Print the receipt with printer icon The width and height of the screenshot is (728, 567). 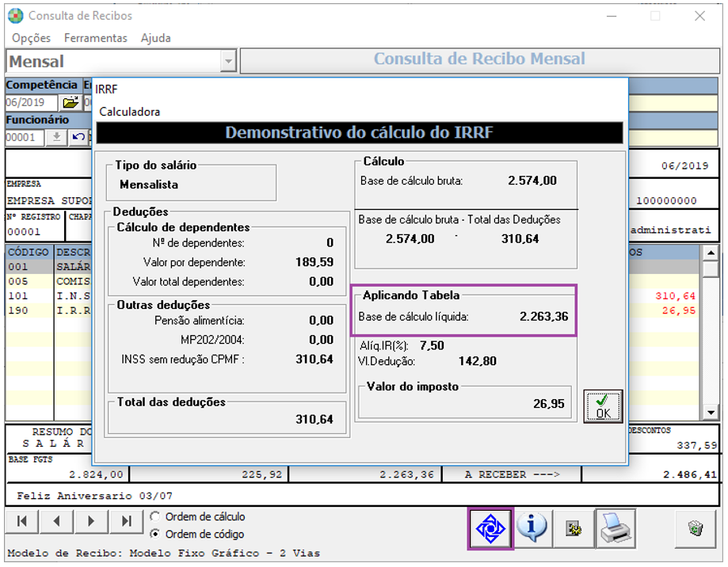pos(616,528)
